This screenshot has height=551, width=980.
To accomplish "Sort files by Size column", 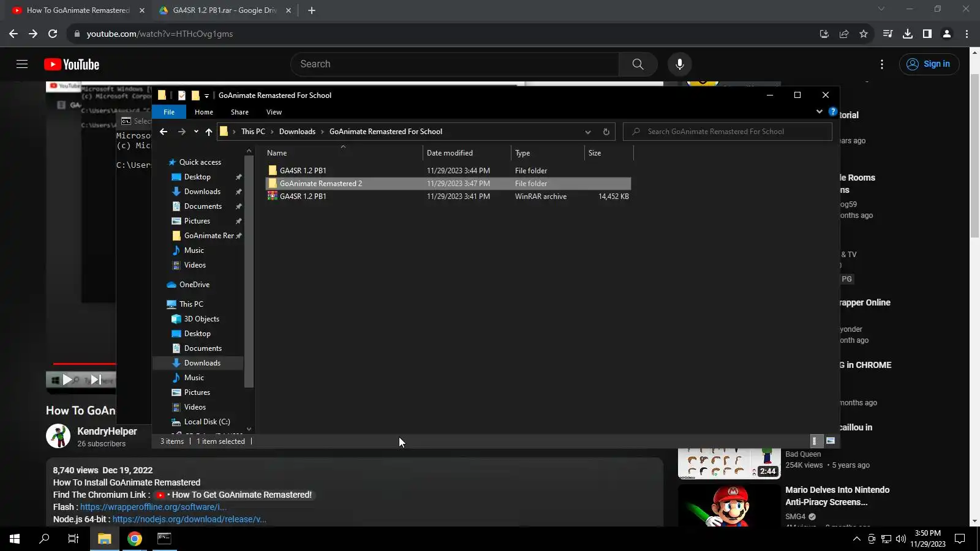I will pos(609,153).
